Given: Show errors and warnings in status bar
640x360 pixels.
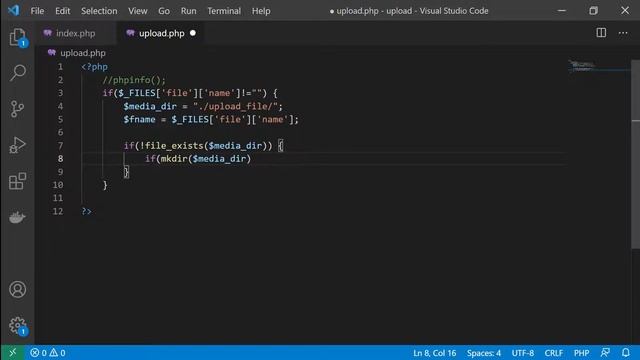Looking at the screenshot, I should pyautogui.click(x=48, y=353).
